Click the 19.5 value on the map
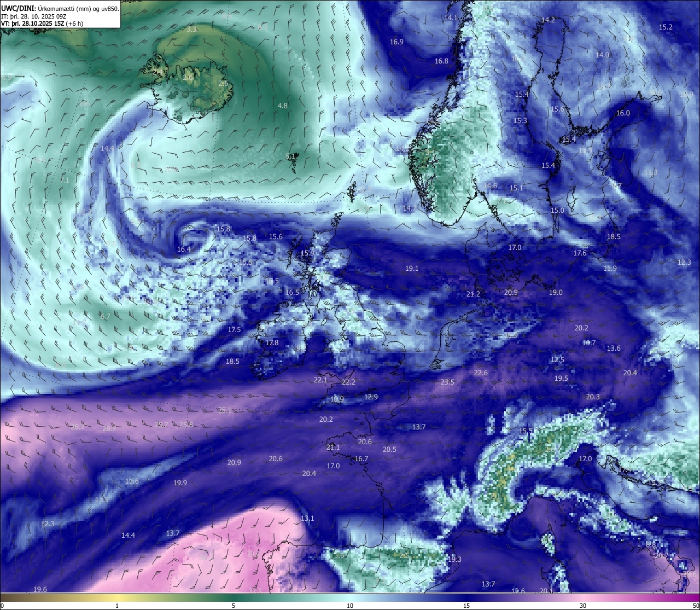This screenshot has height=610, width=700. coord(561,379)
